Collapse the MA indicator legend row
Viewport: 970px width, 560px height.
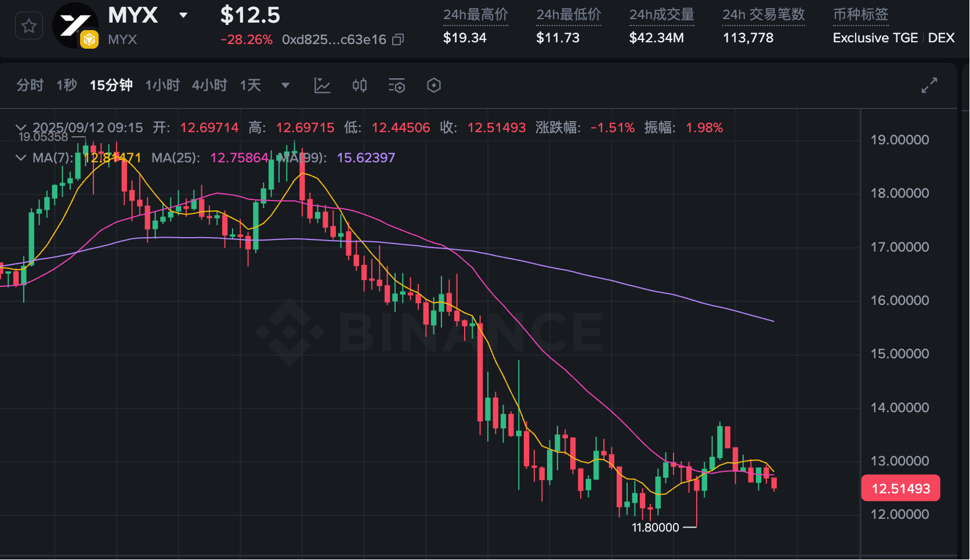[21, 158]
